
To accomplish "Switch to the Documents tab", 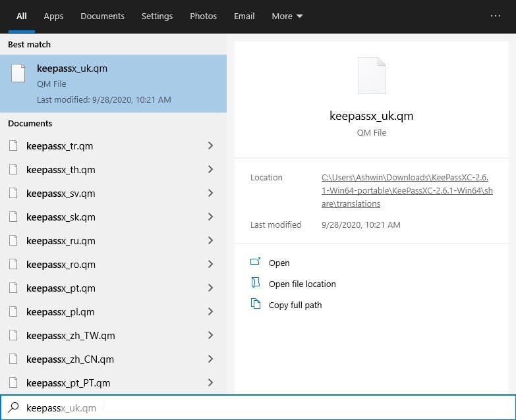I will tap(102, 16).
